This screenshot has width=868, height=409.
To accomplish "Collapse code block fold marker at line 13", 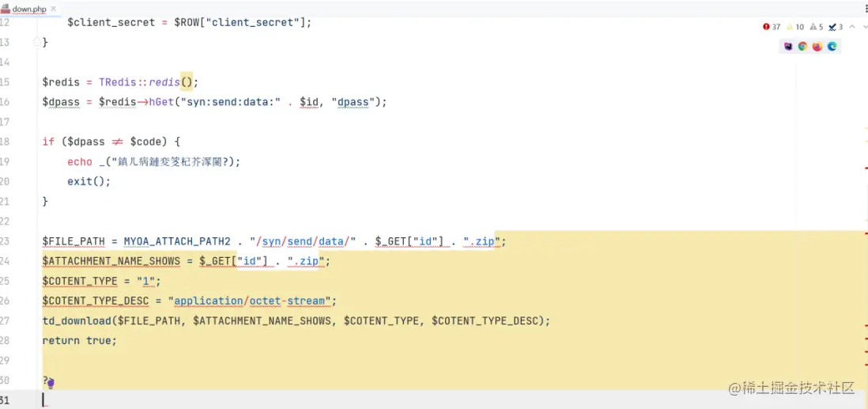I will point(36,43).
